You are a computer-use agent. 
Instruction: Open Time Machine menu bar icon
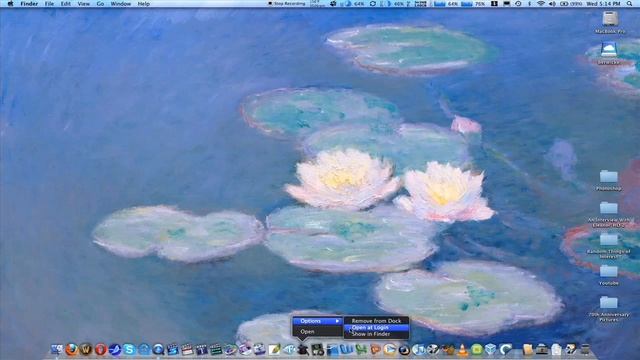coord(518,4)
